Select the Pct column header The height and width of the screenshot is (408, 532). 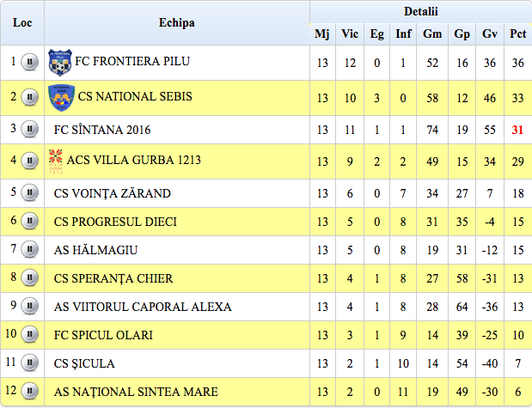pos(517,33)
